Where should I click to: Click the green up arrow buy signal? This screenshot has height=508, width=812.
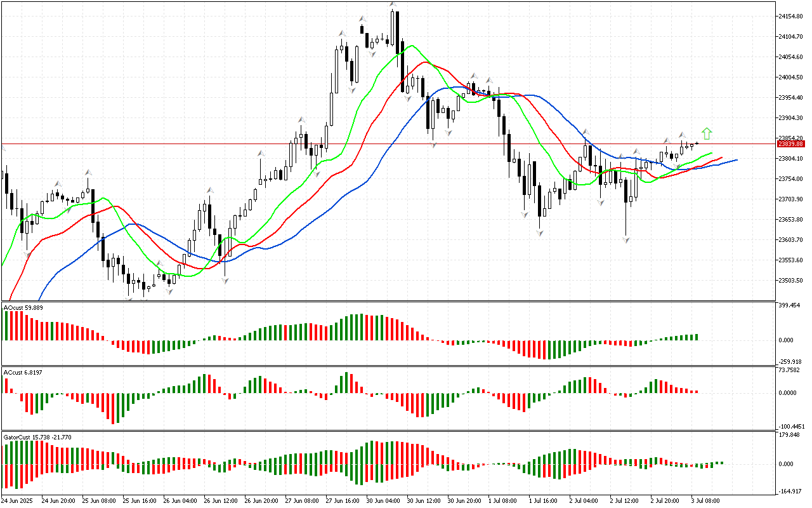coord(707,133)
